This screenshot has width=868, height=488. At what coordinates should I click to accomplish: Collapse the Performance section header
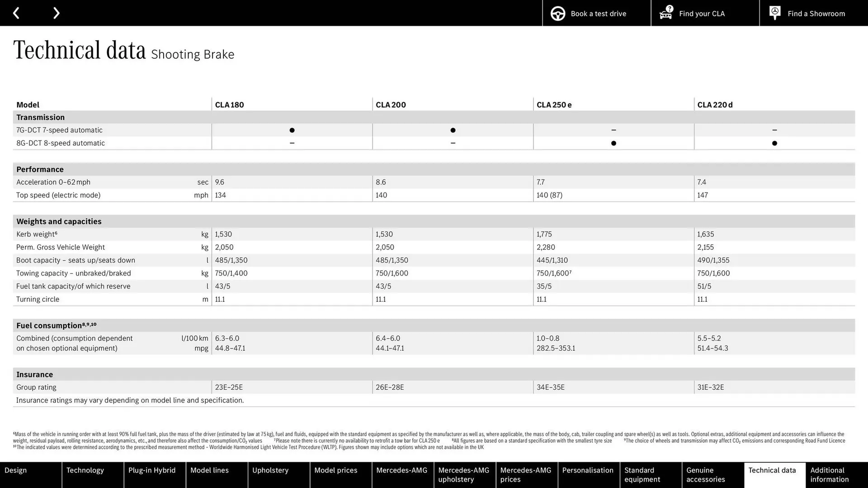[x=40, y=169]
